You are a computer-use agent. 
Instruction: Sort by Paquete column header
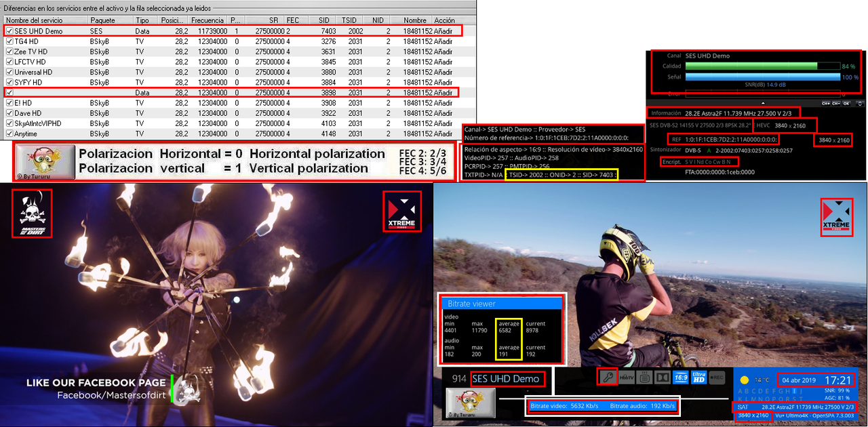[111, 20]
